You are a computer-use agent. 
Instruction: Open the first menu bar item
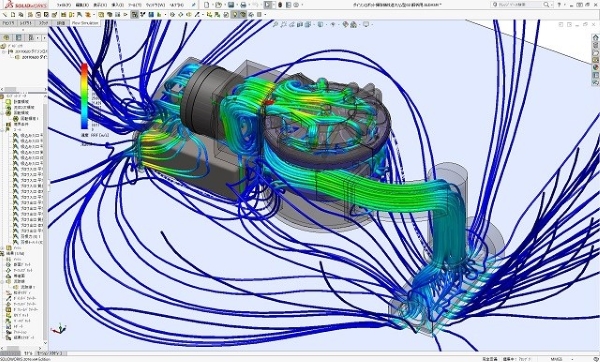coord(64,5)
